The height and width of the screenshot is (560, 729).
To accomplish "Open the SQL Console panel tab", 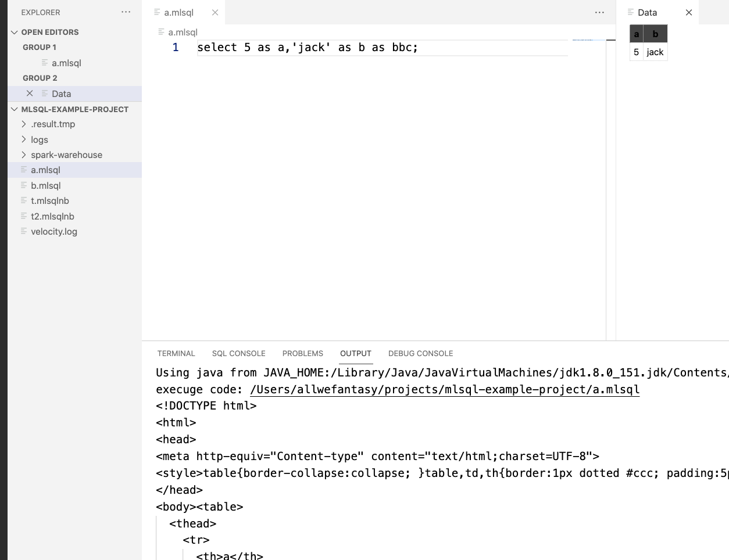I will 238,353.
